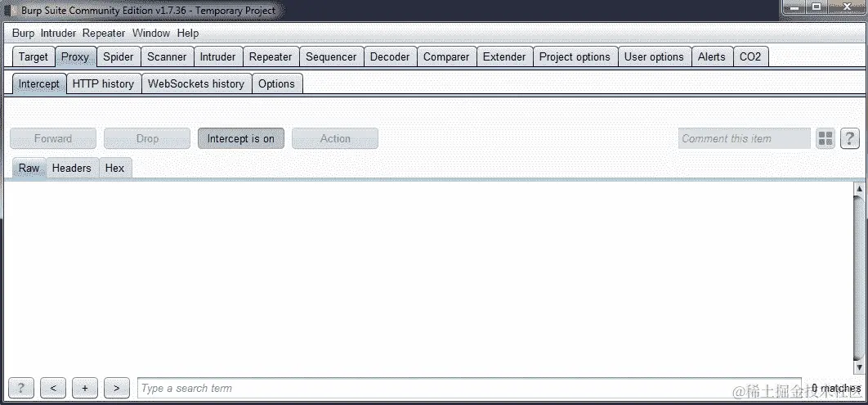Open the WebSockets history sub-tab
868x405 pixels.
196,83
